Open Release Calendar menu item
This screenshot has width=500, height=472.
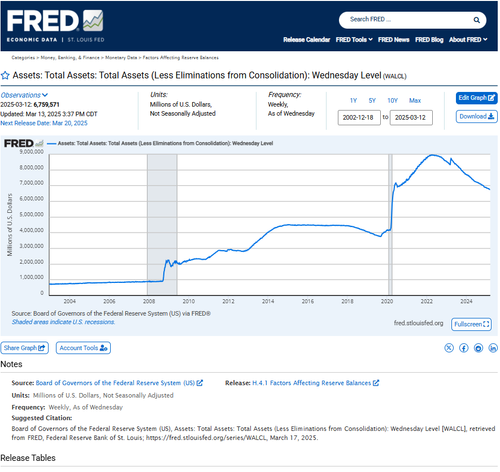click(x=307, y=40)
